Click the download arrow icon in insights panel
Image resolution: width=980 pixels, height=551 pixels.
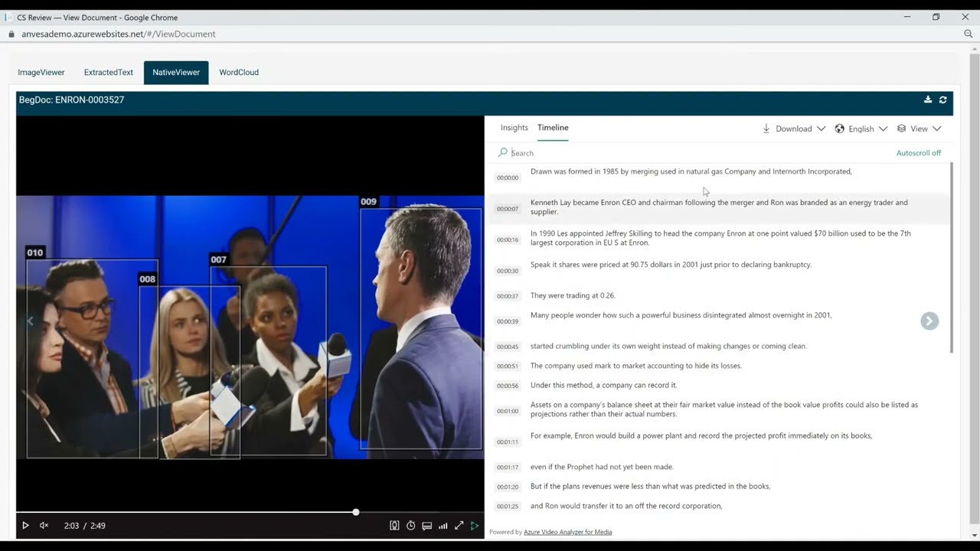click(x=766, y=129)
